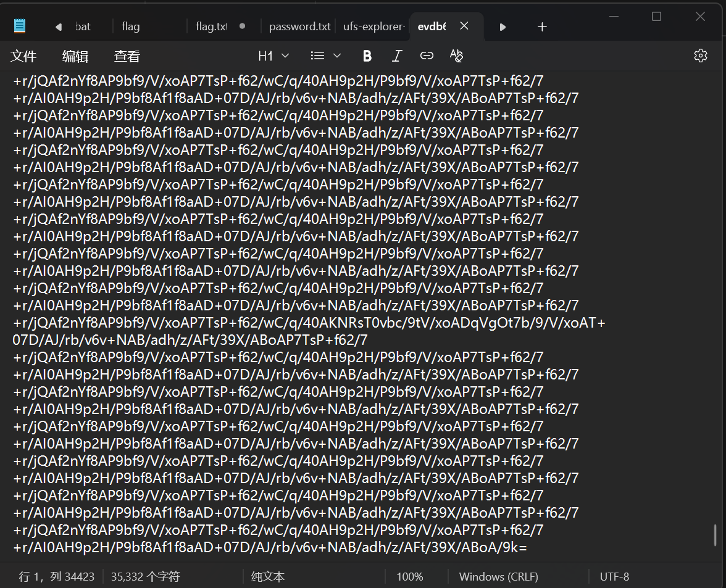Image resolution: width=726 pixels, height=588 pixels.
Task: Open the 文件 menu
Action: [23, 57]
